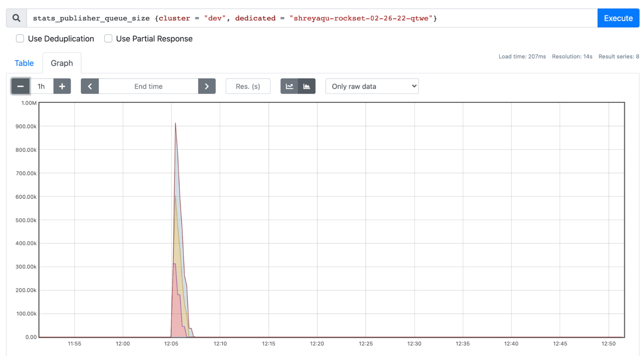
Task: Increase time range with plus button
Action: 62,86
